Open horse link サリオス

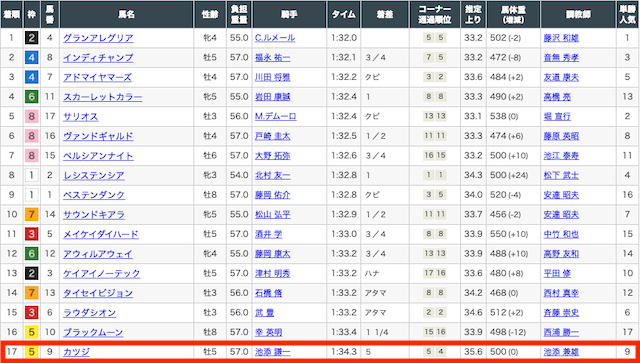[80, 116]
